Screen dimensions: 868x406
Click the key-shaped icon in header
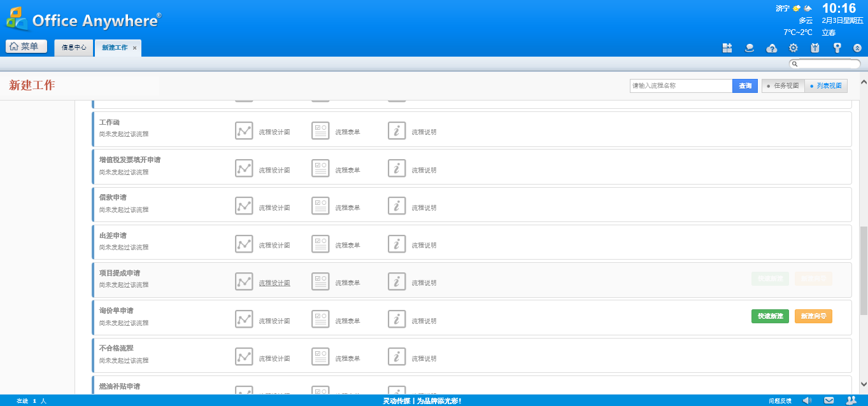point(837,48)
